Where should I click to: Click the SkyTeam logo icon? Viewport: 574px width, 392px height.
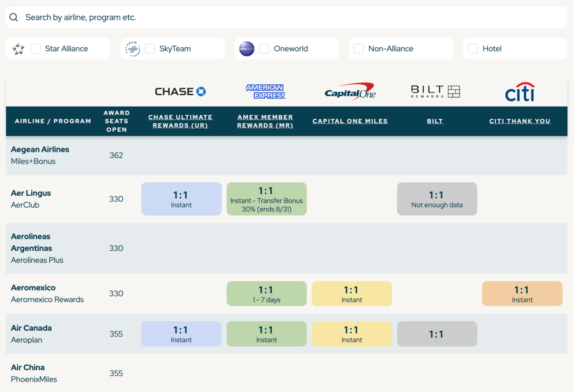click(133, 49)
